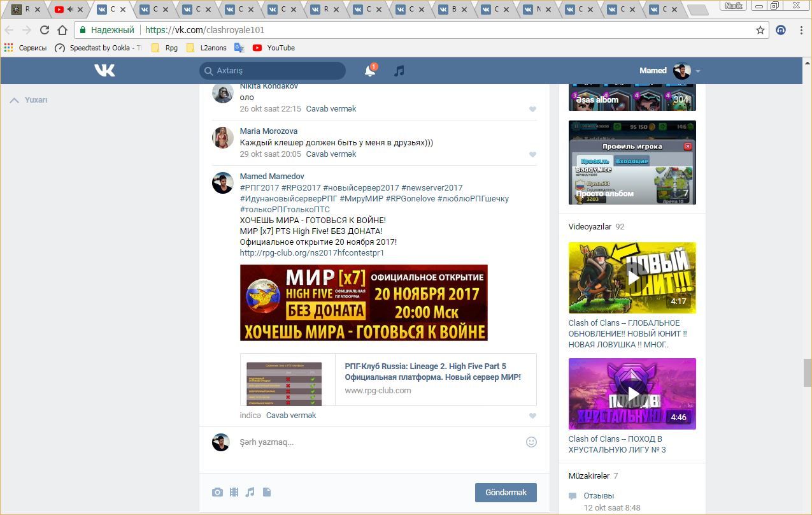812x515 pixels.
Task: Like Maria Morozova's comment with heart
Action: (x=532, y=154)
